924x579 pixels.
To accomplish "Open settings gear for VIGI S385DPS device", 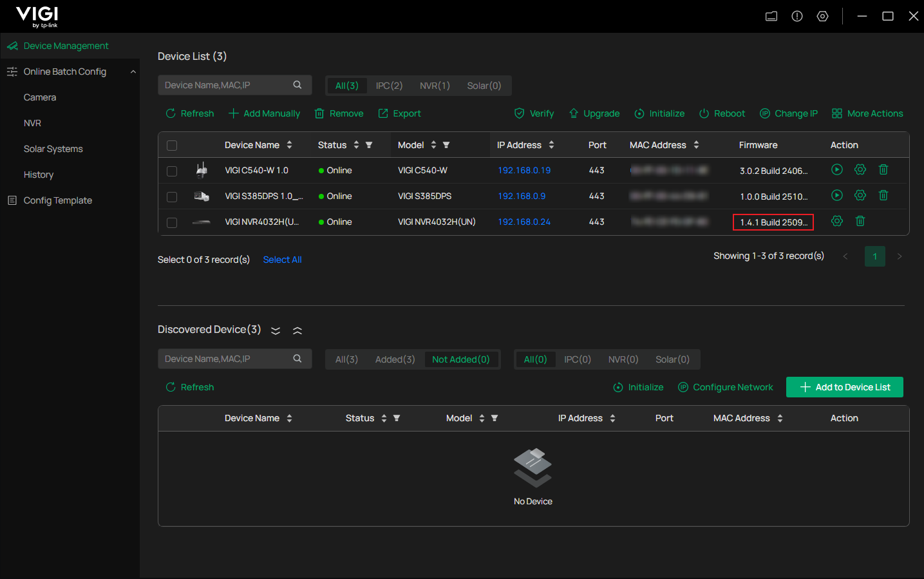I will [860, 195].
